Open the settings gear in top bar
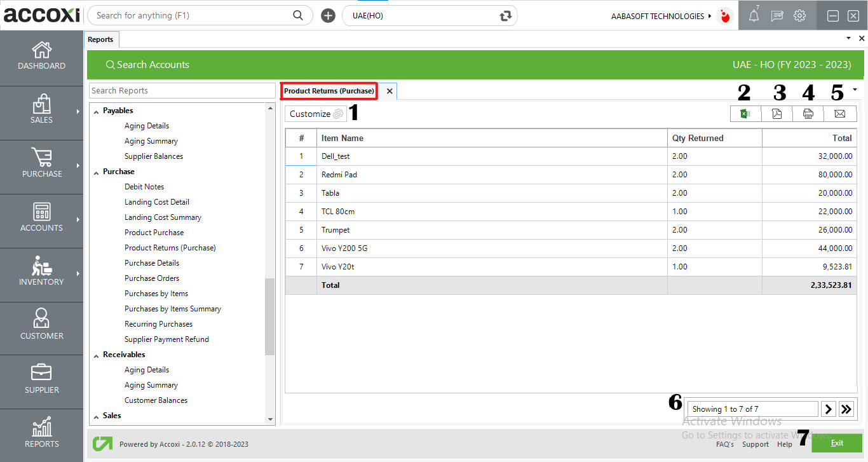 point(799,15)
